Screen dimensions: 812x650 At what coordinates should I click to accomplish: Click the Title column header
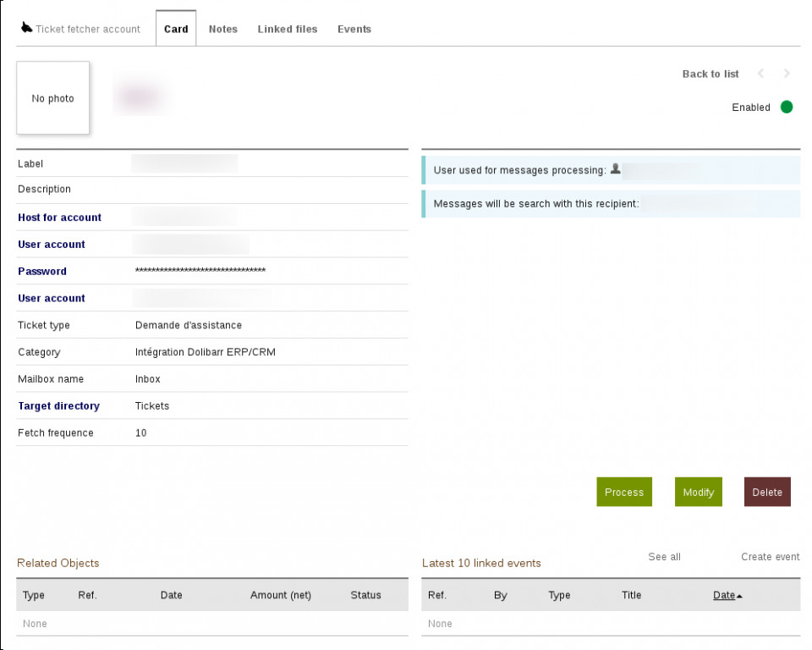tap(631, 595)
